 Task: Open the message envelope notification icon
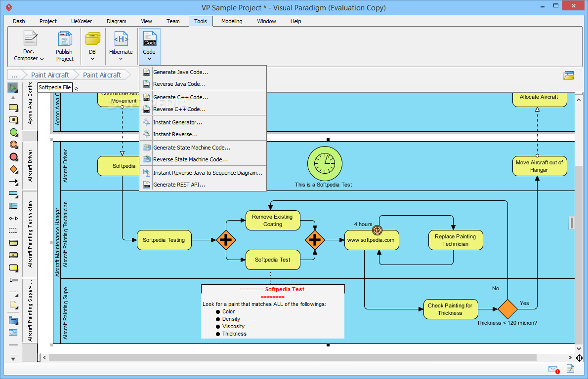click(x=554, y=370)
